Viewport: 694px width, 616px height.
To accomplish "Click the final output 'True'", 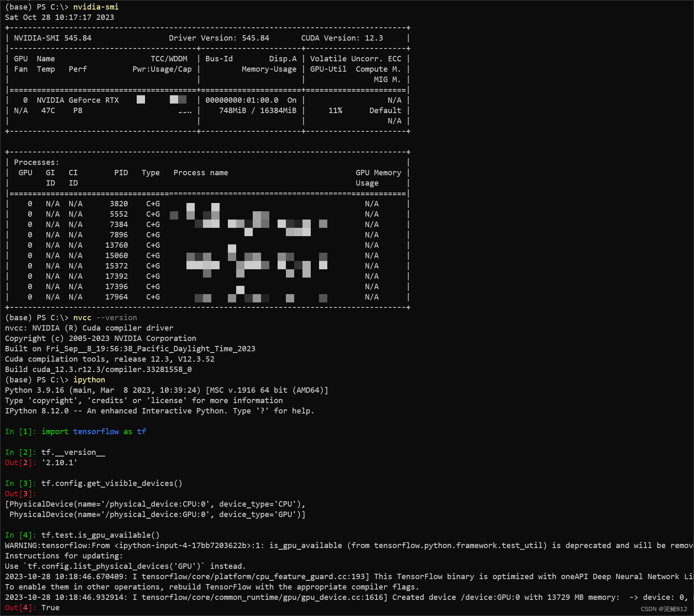I will coord(50,608).
